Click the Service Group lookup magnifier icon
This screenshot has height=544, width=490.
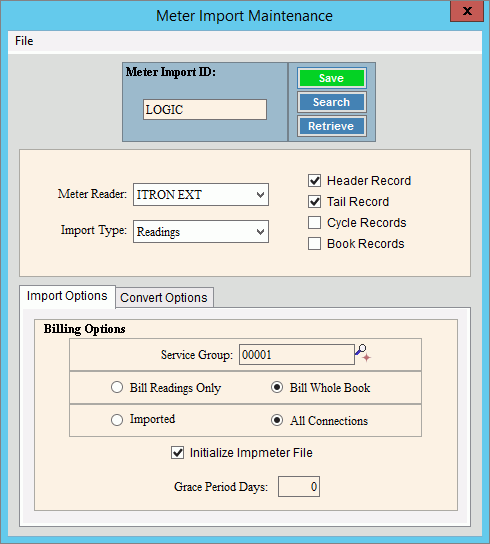tap(363, 353)
